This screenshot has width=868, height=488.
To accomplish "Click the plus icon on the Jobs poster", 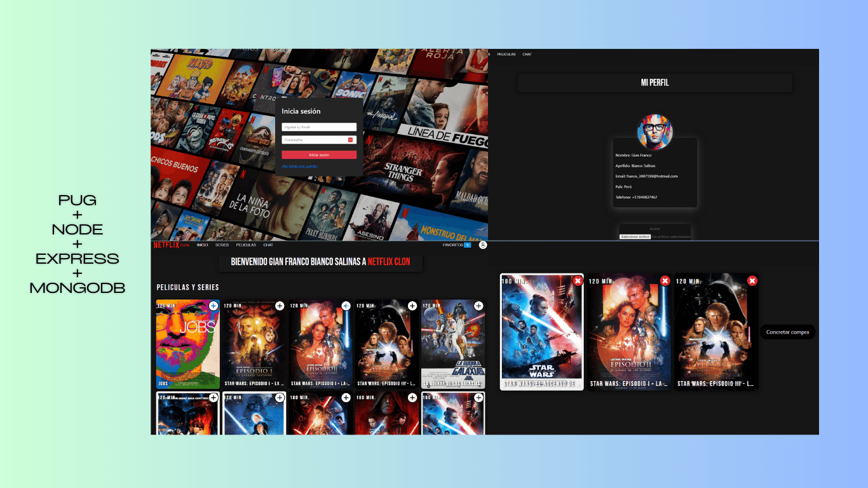I will (213, 306).
